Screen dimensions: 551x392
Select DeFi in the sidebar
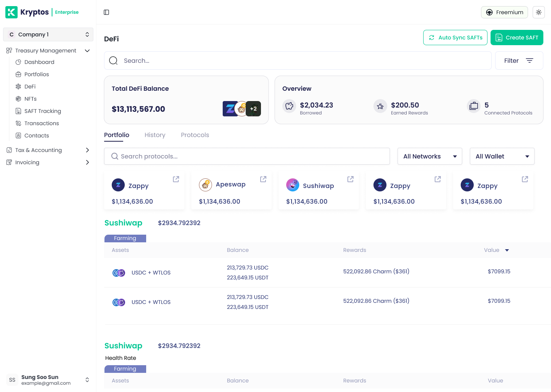30,87
